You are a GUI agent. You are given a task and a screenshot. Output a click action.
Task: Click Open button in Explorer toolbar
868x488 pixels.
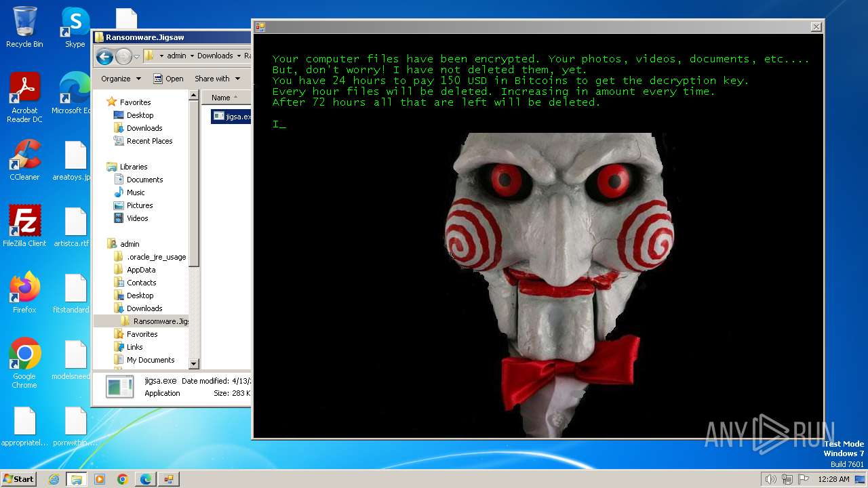pos(169,79)
